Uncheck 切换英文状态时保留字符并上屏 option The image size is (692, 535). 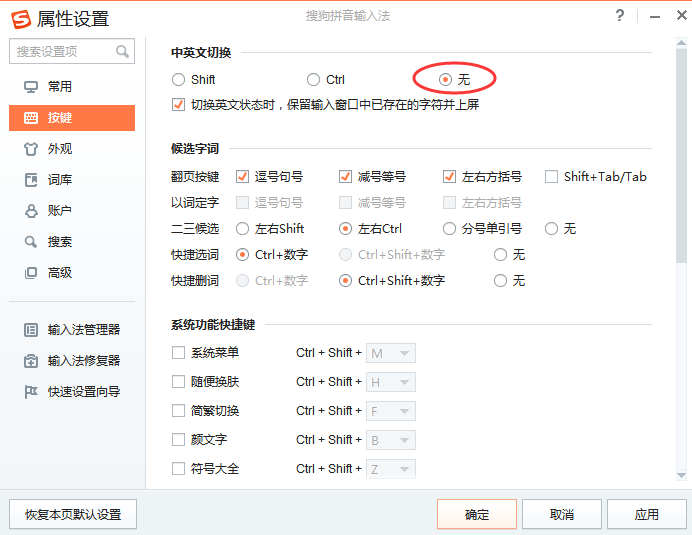click(178, 105)
